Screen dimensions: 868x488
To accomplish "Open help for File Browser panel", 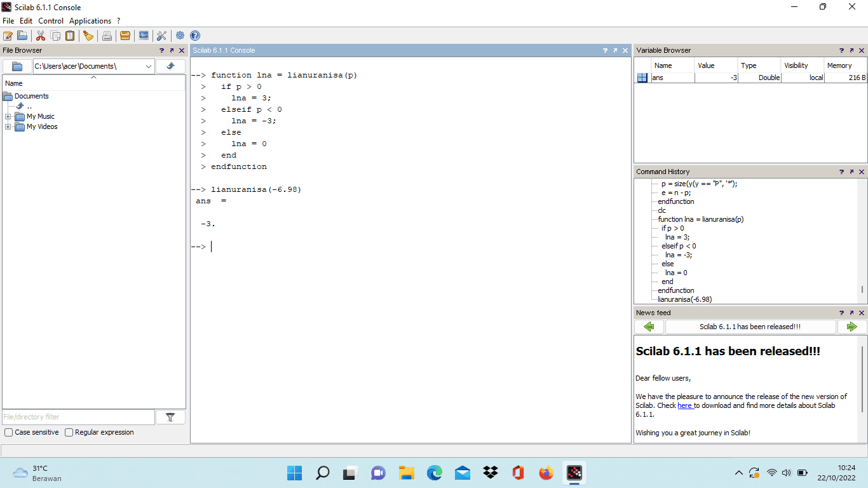I will pos(161,50).
